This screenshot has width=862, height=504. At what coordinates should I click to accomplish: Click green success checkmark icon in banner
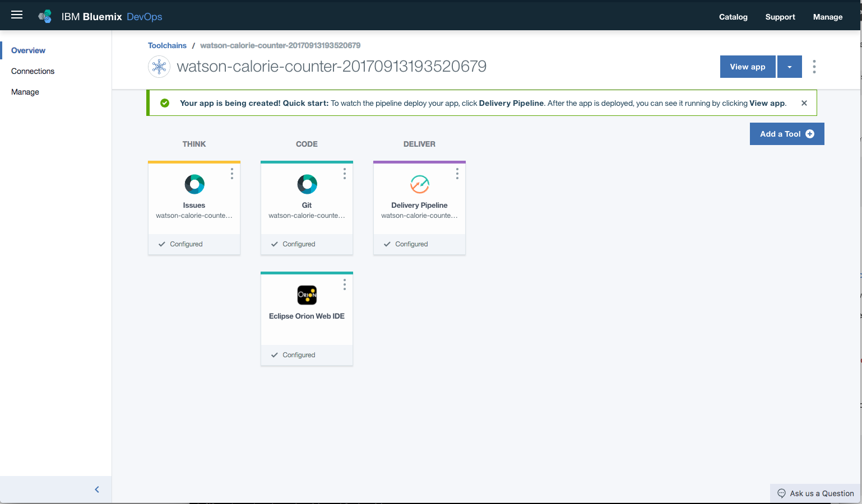click(x=165, y=103)
